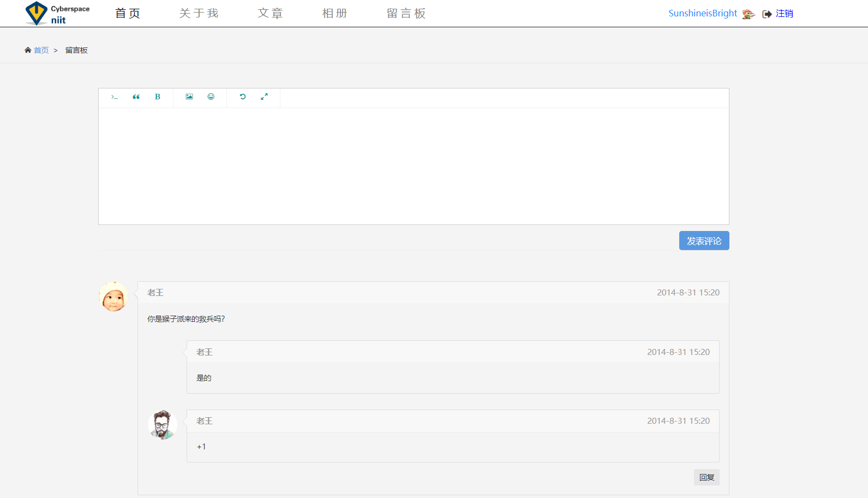
Task: Go to the 文章 page
Action: pos(271,13)
